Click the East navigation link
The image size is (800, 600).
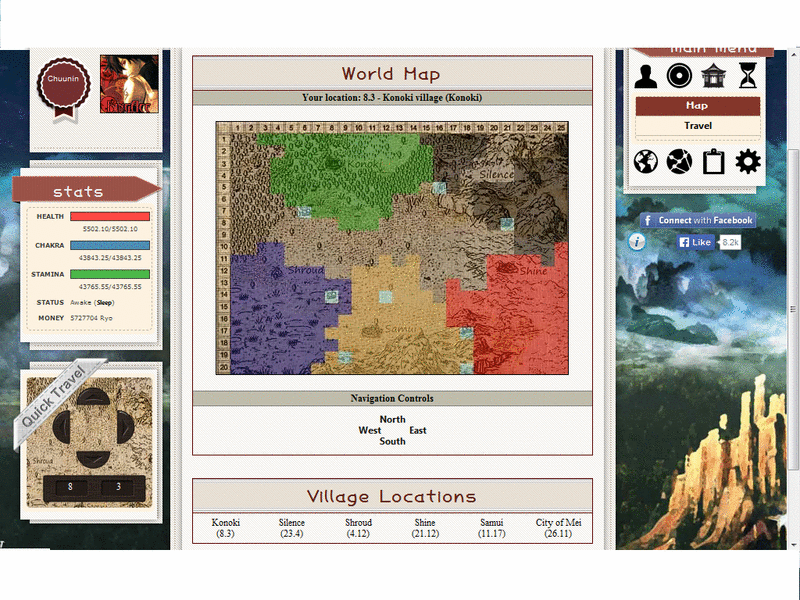(x=418, y=431)
